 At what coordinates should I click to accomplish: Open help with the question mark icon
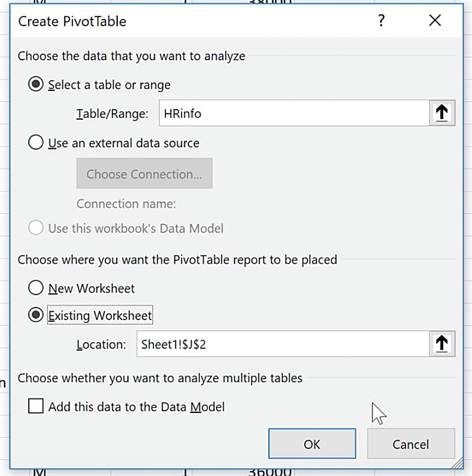coord(381,21)
